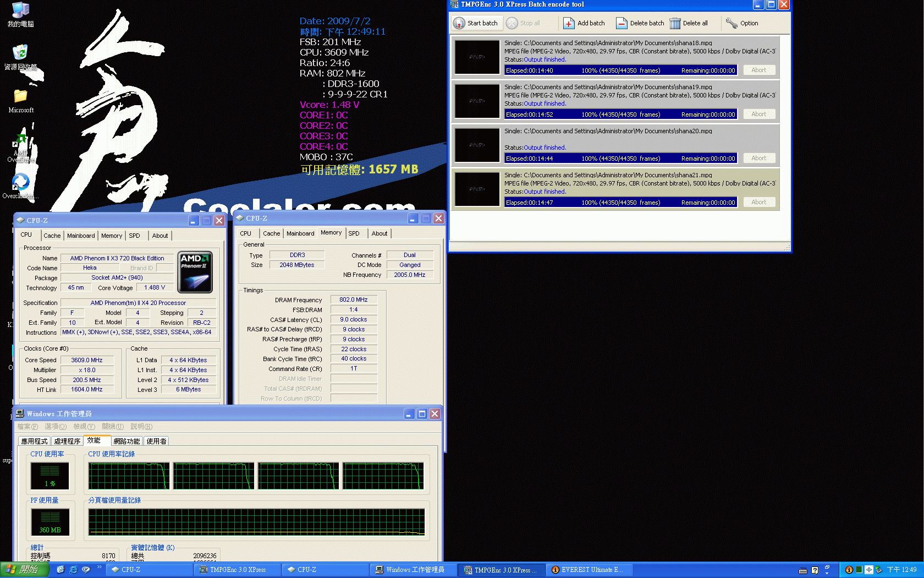The width and height of the screenshot is (924, 578).
Task: Click the AMD Phenom II logo in CPU-Z
Action: [195, 272]
